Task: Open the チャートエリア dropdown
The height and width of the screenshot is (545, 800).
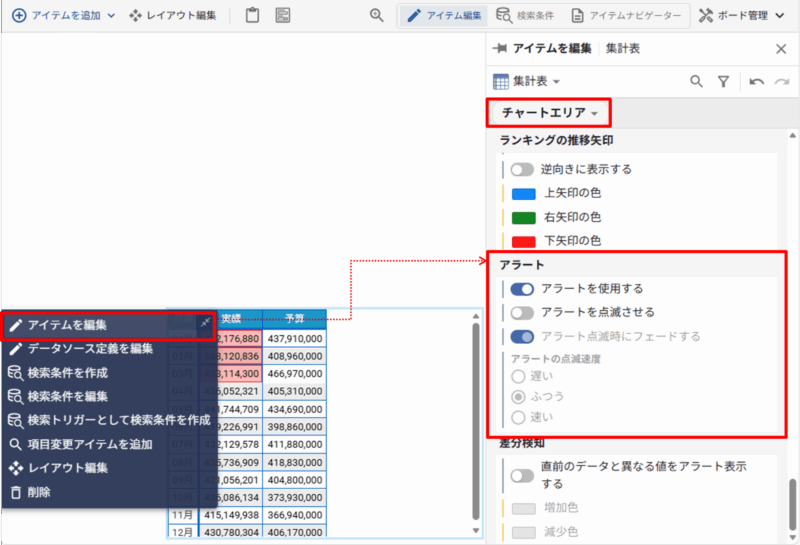Action: coord(549,113)
